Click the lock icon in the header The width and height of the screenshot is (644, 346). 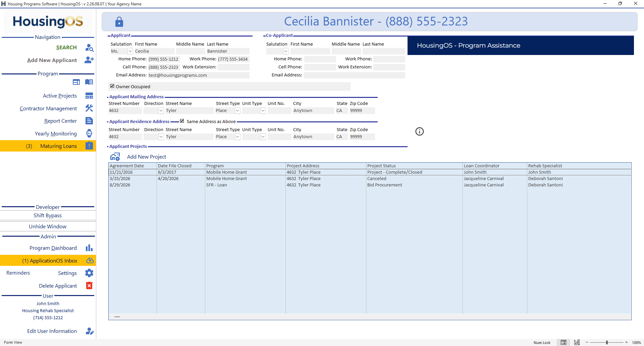point(119,22)
